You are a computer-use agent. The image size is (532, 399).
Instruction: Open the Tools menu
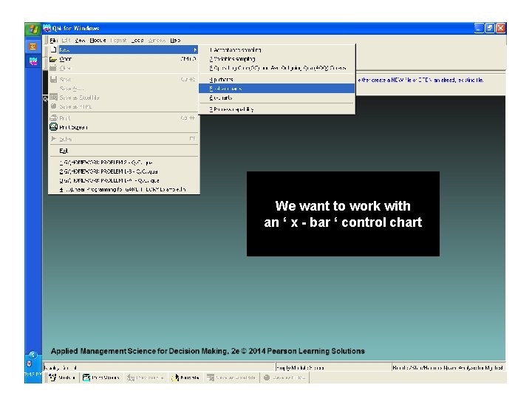137,41
